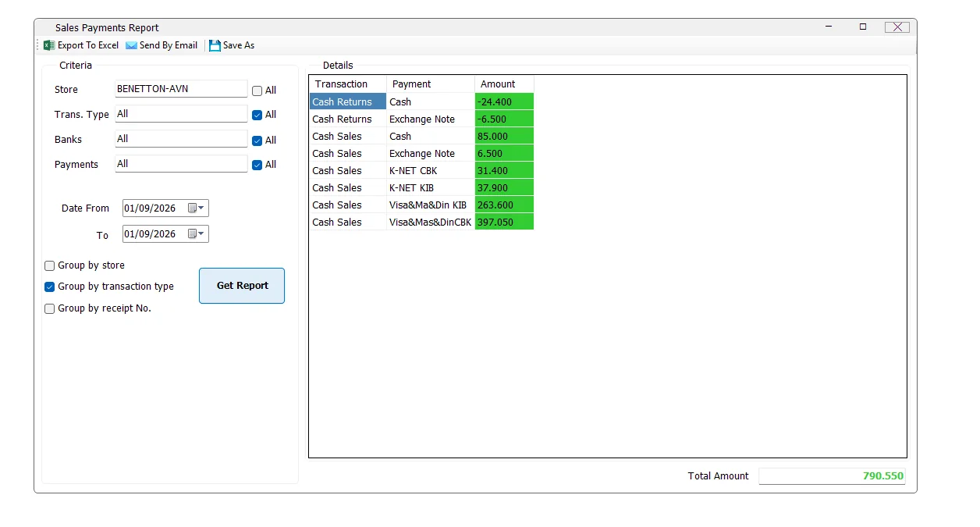Screen dimensions: 980x527
Task: Click the Banks input field
Action: click(x=181, y=139)
